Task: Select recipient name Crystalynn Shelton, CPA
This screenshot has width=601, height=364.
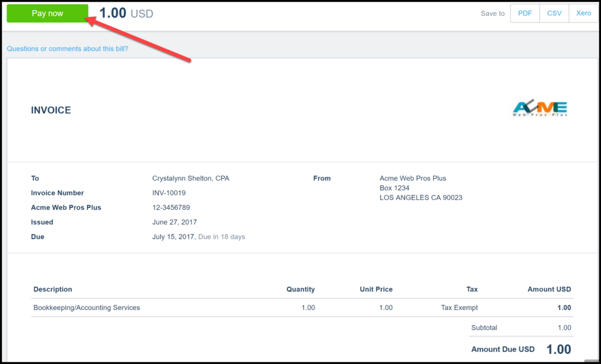Action: click(x=191, y=178)
